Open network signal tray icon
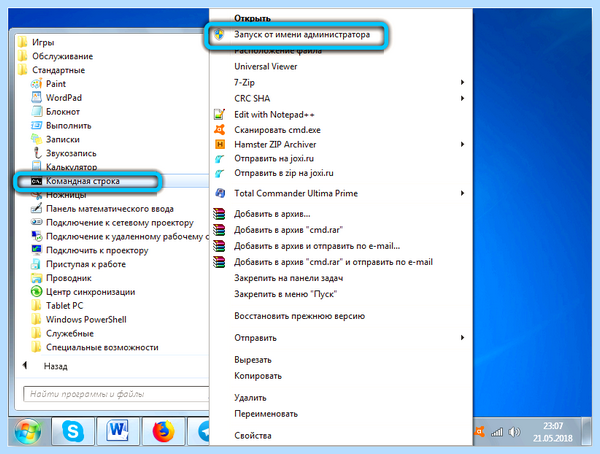This screenshot has width=600, height=454. (497, 432)
